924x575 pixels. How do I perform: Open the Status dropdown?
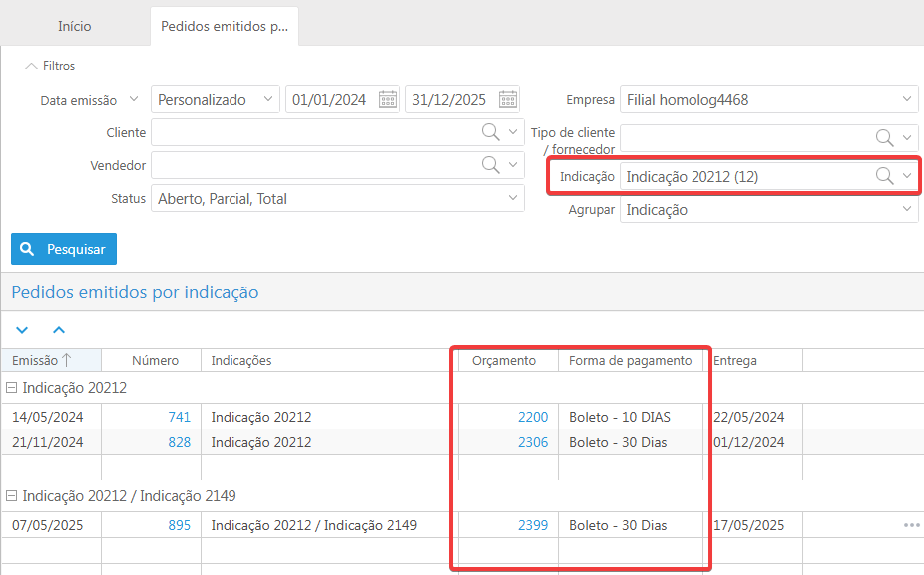tap(337, 199)
